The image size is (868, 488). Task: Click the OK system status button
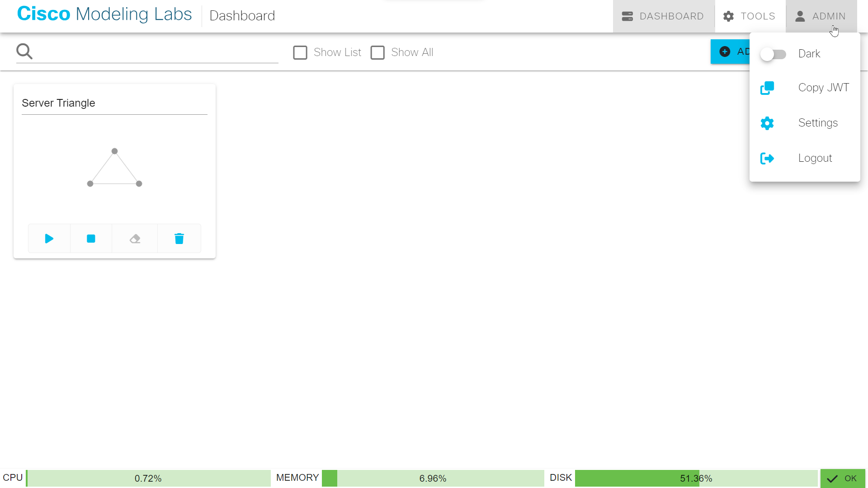coord(842,479)
